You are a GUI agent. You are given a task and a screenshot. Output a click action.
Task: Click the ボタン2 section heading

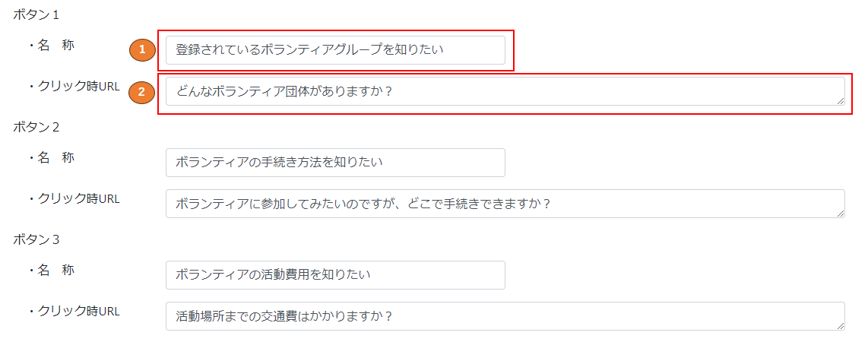[36, 127]
